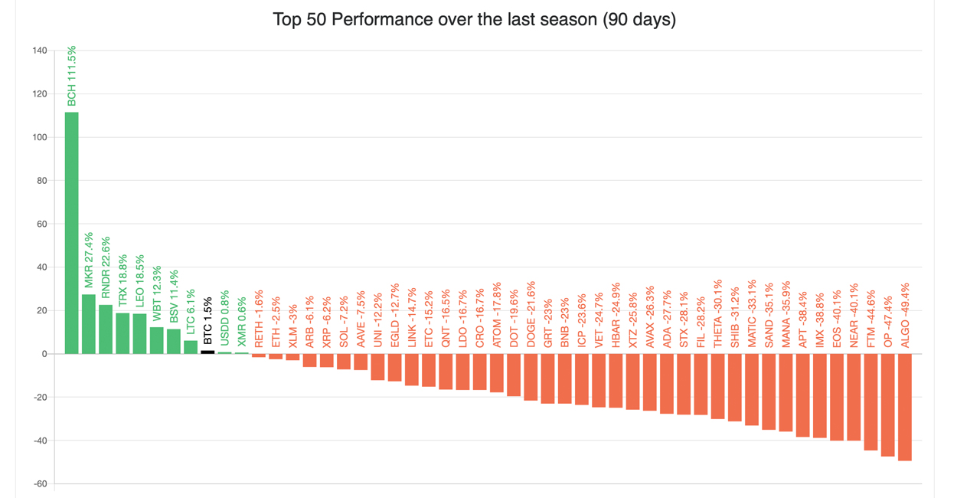Select the TRX 18.8% bar
This screenshot has width=980, height=498.
pos(122,333)
